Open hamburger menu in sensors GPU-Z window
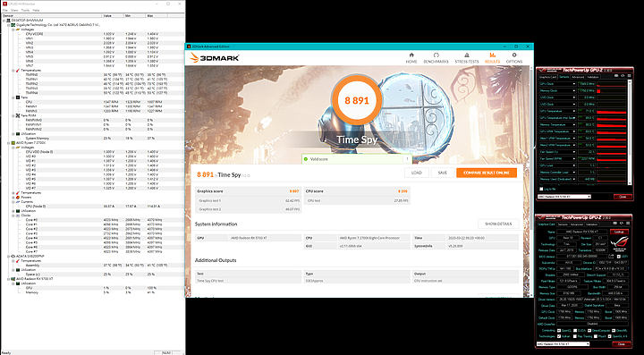The width and height of the screenshot is (644, 355). (x=629, y=75)
